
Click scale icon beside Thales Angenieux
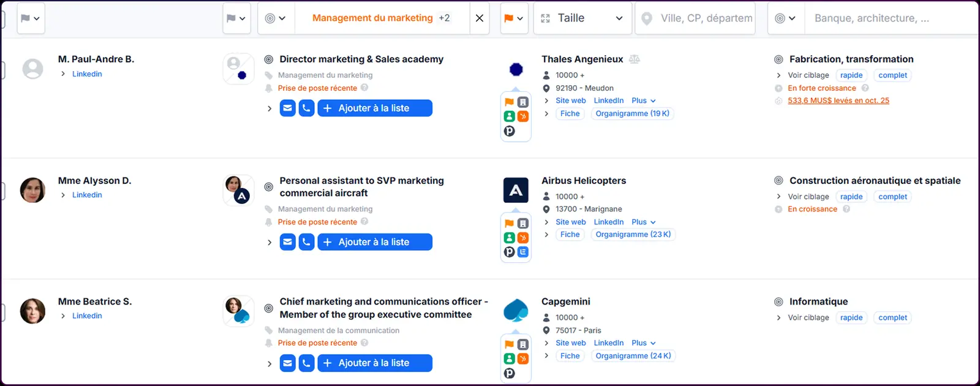(635, 59)
